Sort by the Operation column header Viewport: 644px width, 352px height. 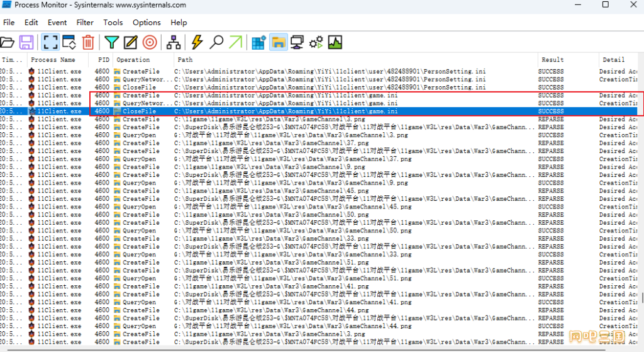click(x=143, y=60)
